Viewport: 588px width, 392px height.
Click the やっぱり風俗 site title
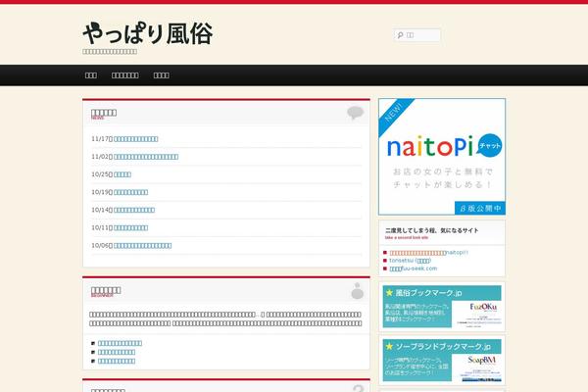coord(147,32)
